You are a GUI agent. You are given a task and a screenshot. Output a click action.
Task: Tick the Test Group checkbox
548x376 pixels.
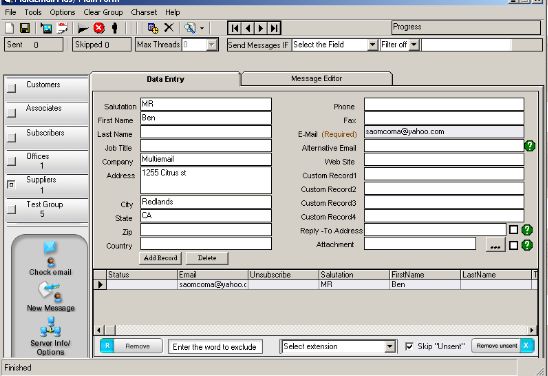[12, 209]
